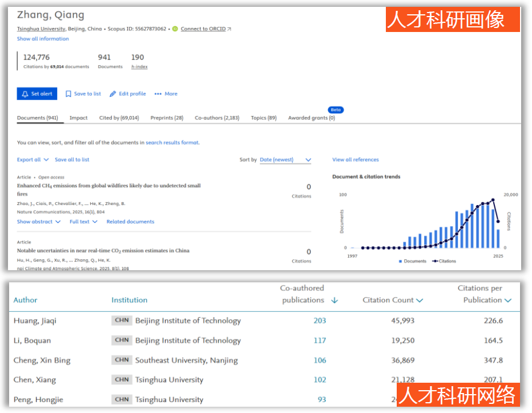Open the Topics (89) tab

click(x=264, y=118)
